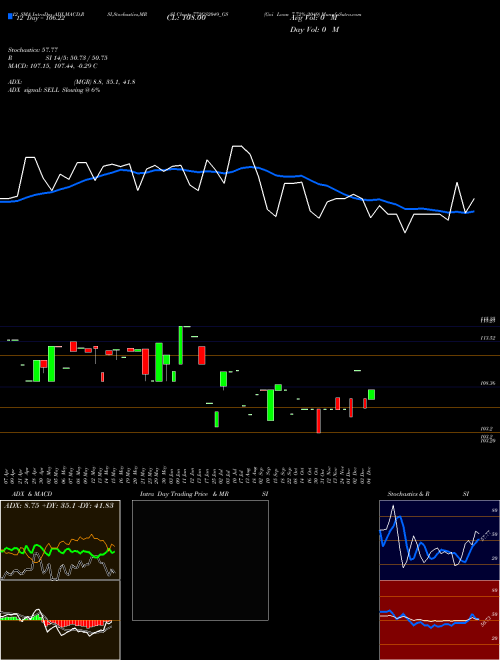This screenshot has height=660, width=500.
Task: Click the empty intraday trading price chart box
Action: click(x=200, y=560)
